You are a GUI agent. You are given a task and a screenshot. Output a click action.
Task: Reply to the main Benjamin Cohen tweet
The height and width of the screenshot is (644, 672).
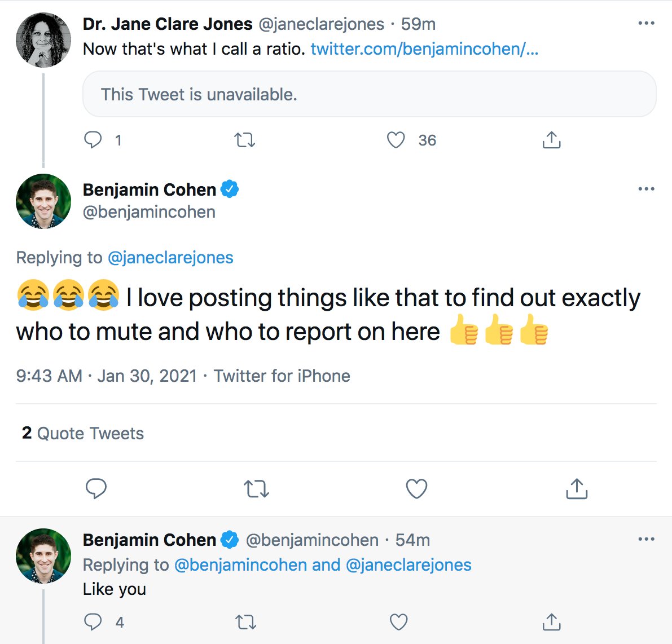tap(96, 488)
